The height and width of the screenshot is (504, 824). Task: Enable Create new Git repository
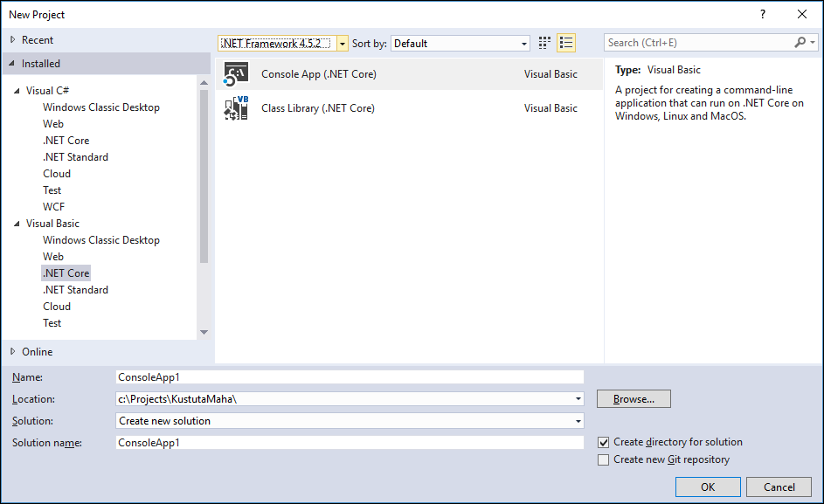tap(604, 459)
